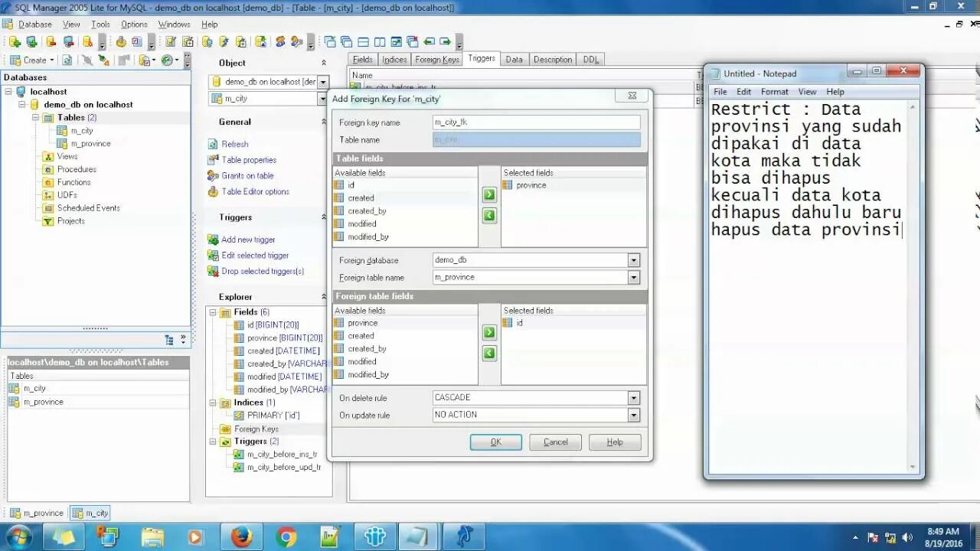Open the On update rule dropdown
The image size is (980, 551).
coord(633,415)
